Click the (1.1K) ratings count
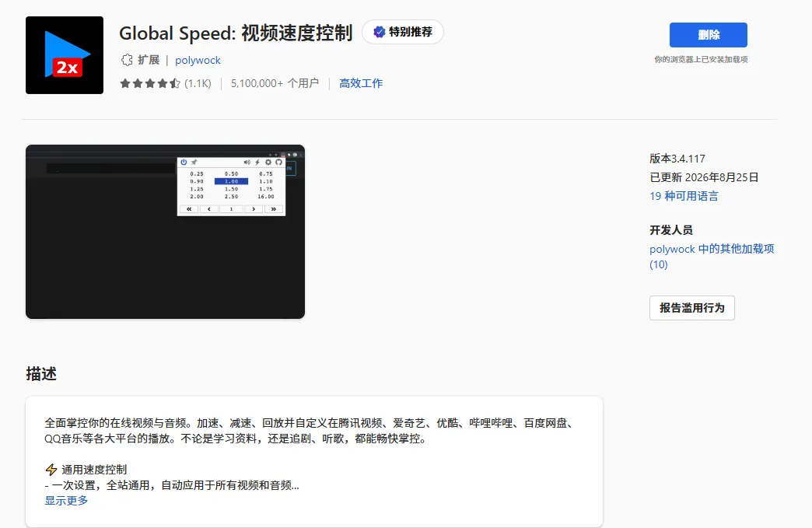812x528 pixels. (x=198, y=83)
